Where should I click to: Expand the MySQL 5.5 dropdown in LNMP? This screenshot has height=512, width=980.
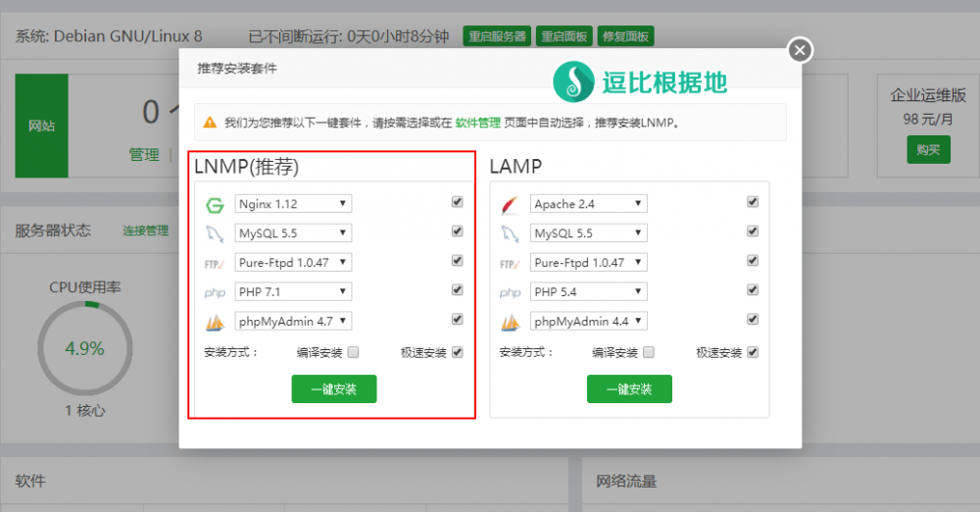click(x=293, y=233)
